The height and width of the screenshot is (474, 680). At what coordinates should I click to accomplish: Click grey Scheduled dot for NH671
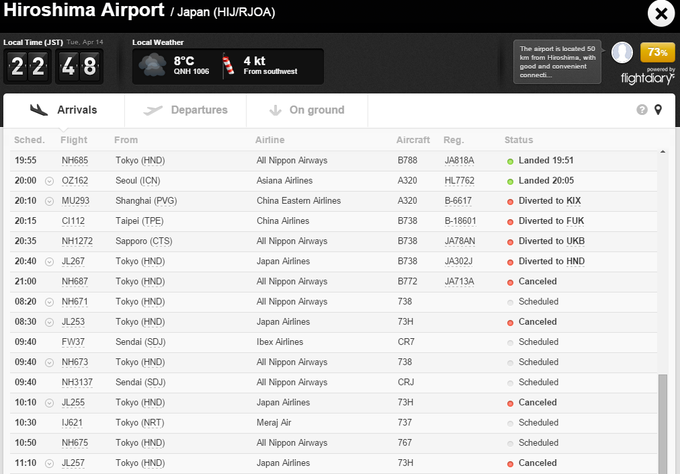click(510, 303)
